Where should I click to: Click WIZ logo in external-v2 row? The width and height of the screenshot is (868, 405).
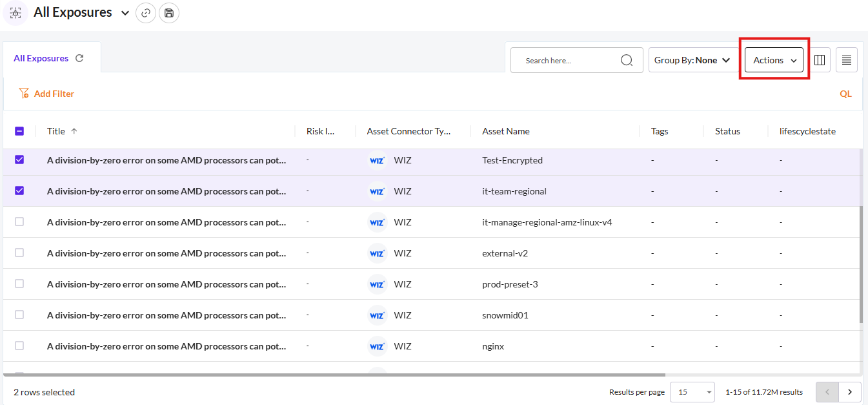point(377,253)
